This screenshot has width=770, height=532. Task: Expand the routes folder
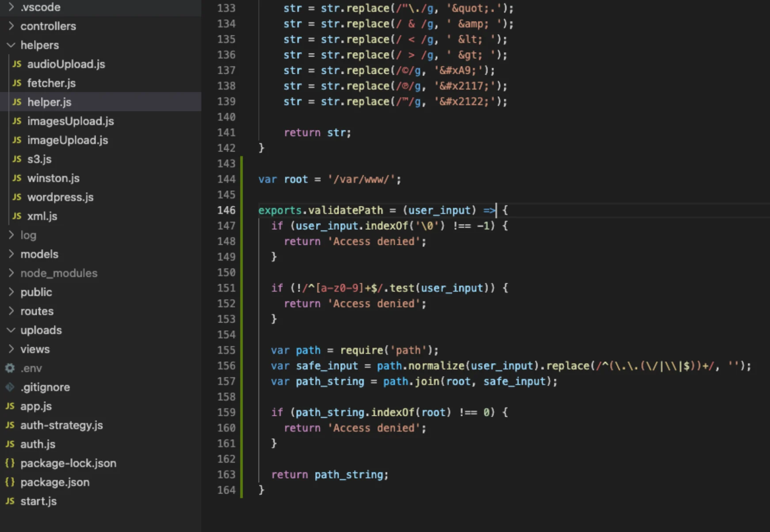click(x=11, y=311)
